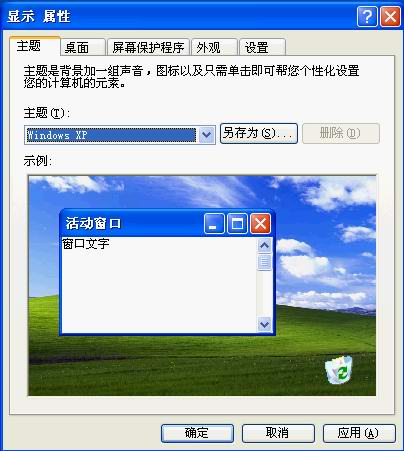Switch to the 桌面 tab
Image resolution: width=404 pixels, height=451 pixels.
pyautogui.click(x=83, y=47)
